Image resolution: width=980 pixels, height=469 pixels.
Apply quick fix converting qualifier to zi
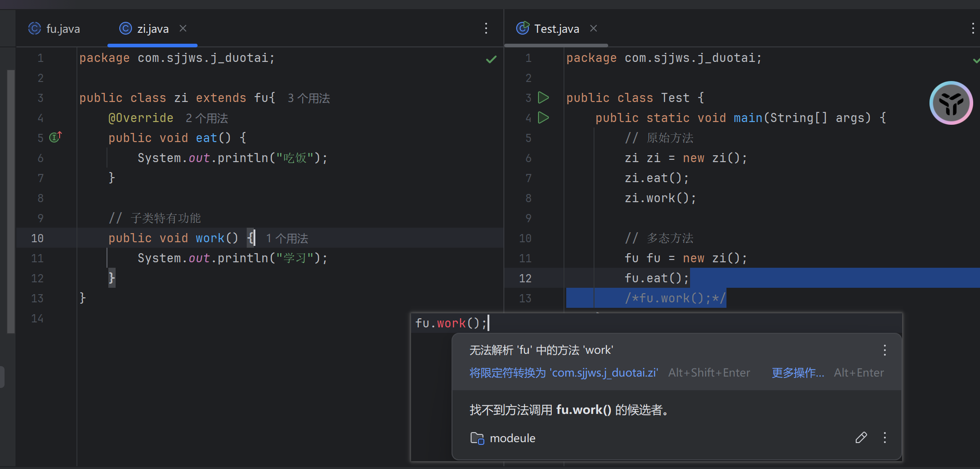pyautogui.click(x=564, y=372)
